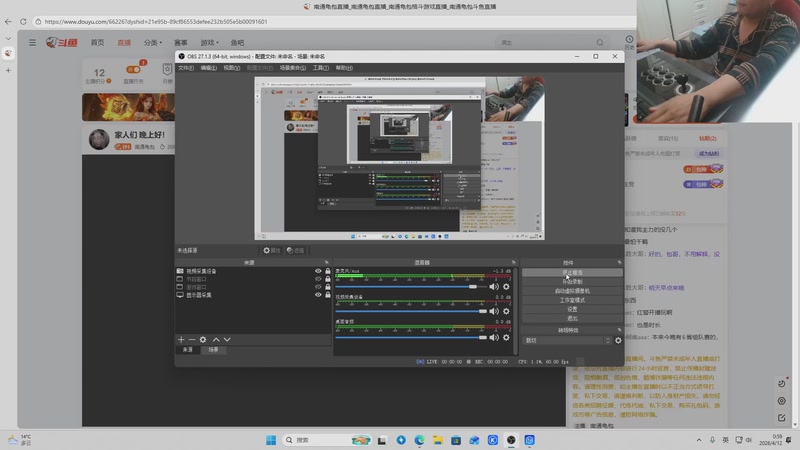Open 帮助(H) menu in OBS

point(344,68)
